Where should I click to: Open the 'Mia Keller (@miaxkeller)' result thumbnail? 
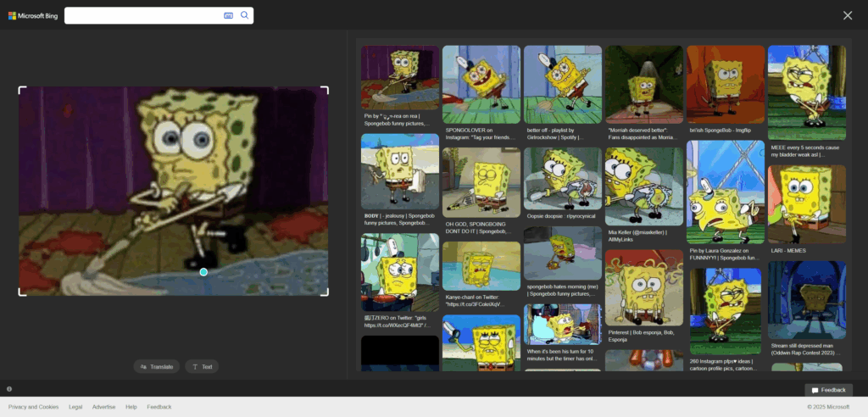click(644, 186)
